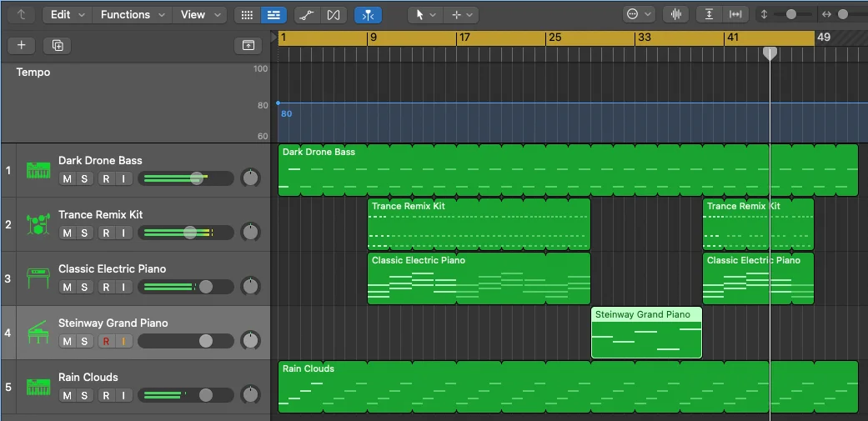Screen dimensions: 868x421
Task: Toggle the Flex bowtie button
Action: pos(334,15)
